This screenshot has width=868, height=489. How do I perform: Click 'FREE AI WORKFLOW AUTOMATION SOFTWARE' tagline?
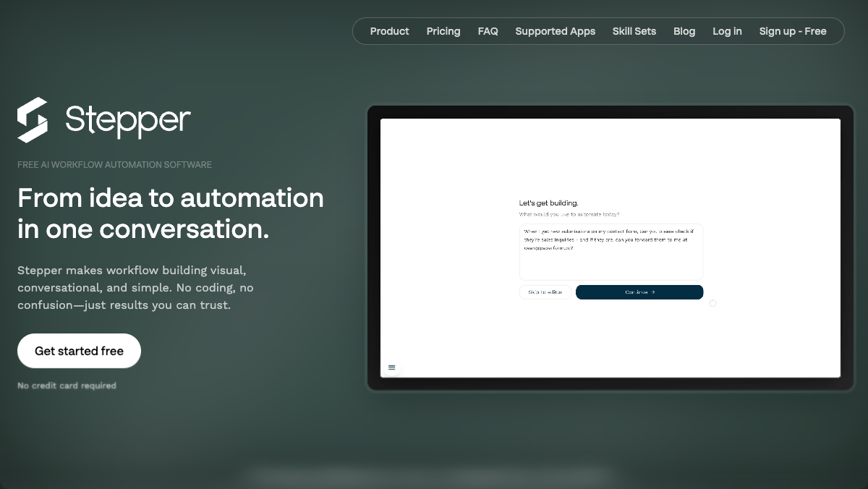[114, 165]
